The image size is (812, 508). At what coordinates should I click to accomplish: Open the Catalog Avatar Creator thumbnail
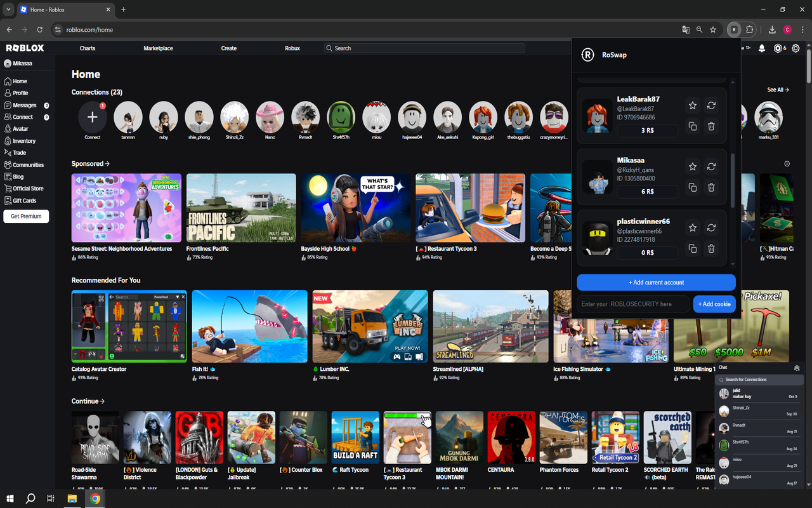[129, 326]
